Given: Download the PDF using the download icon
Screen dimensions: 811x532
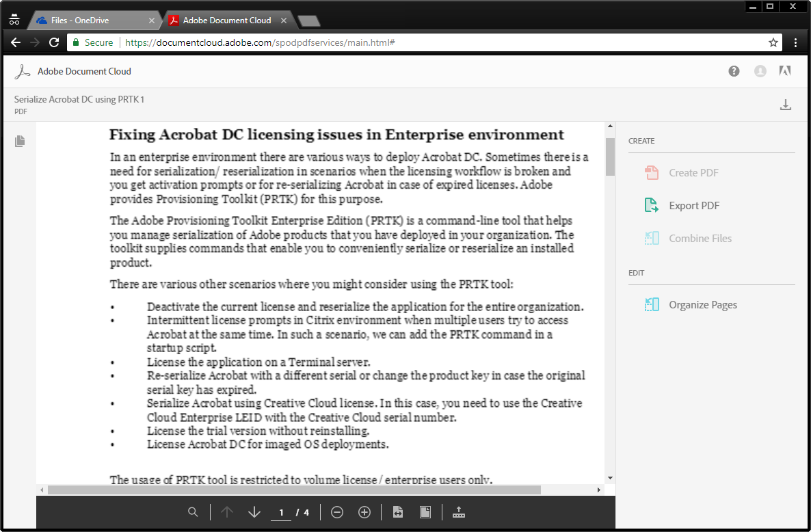Looking at the screenshot, I should point(786,105).
